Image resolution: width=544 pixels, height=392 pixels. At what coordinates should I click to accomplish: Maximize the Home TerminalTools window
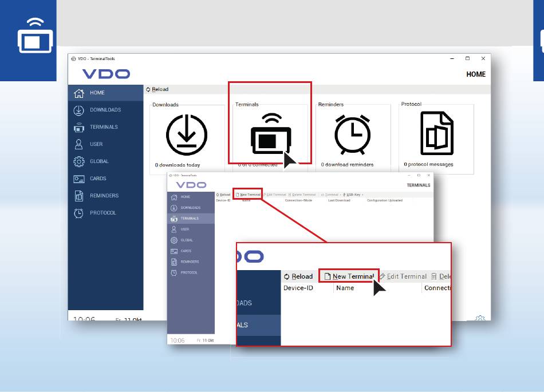467,58
